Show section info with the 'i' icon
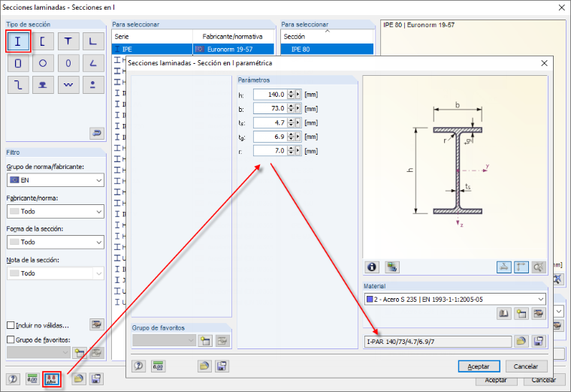 coord(372,267)
